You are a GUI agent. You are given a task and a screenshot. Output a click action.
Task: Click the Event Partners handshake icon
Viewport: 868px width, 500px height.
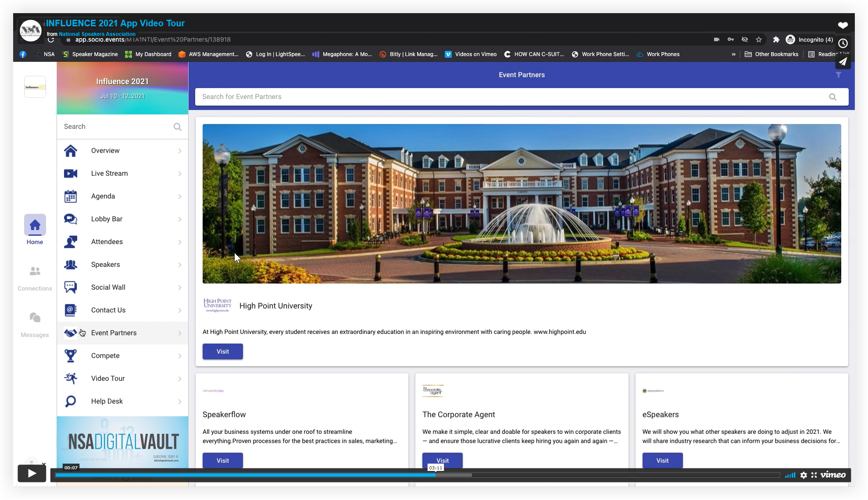coord(71,333)
